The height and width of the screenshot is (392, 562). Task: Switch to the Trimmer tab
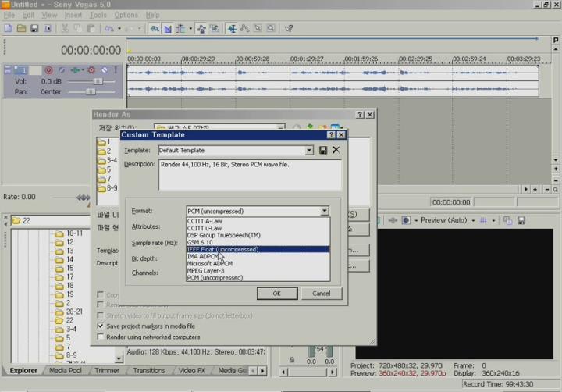pyautogui.click(x=107, y=370)
